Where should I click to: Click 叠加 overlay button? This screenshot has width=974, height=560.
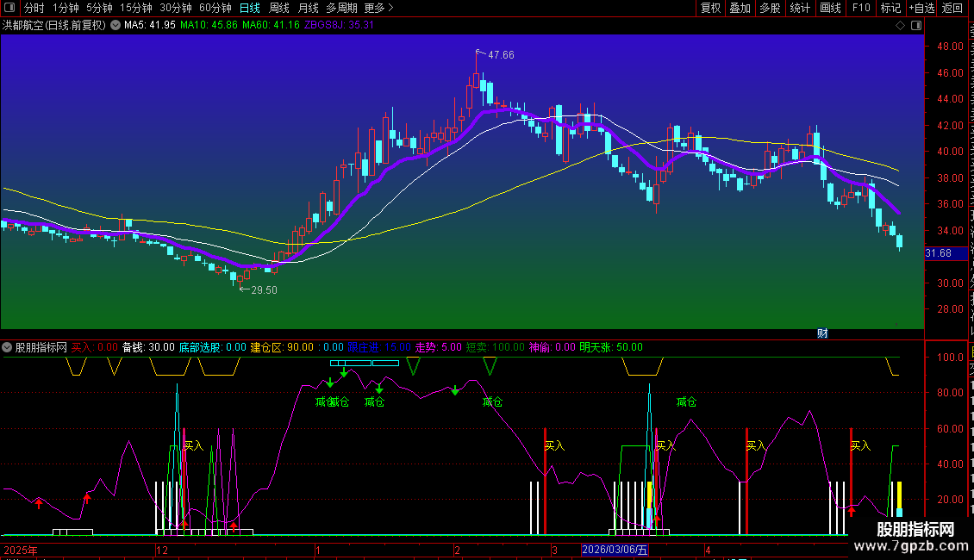click(x=740, y=8)
